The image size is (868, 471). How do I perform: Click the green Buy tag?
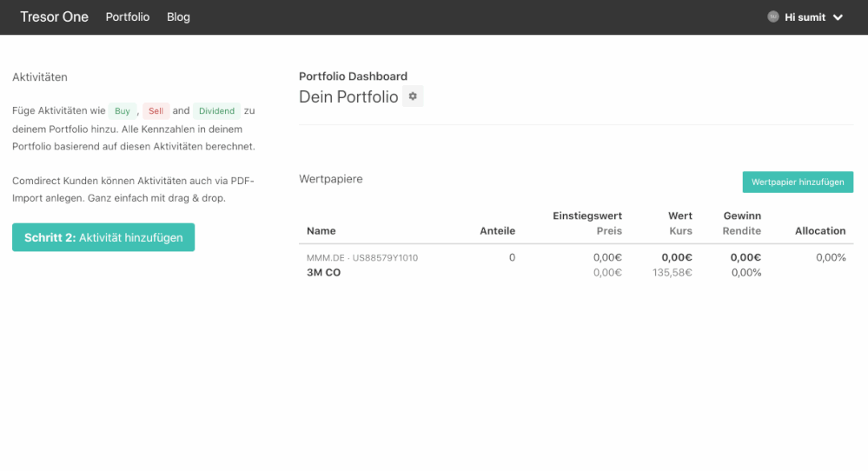click(x=123, y=111)
